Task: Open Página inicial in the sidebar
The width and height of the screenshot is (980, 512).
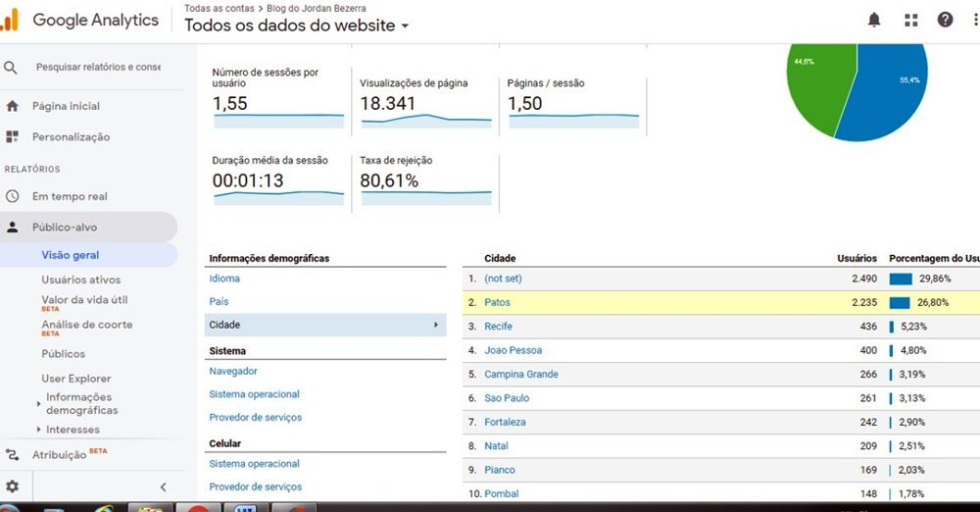Action: point(67,106)
